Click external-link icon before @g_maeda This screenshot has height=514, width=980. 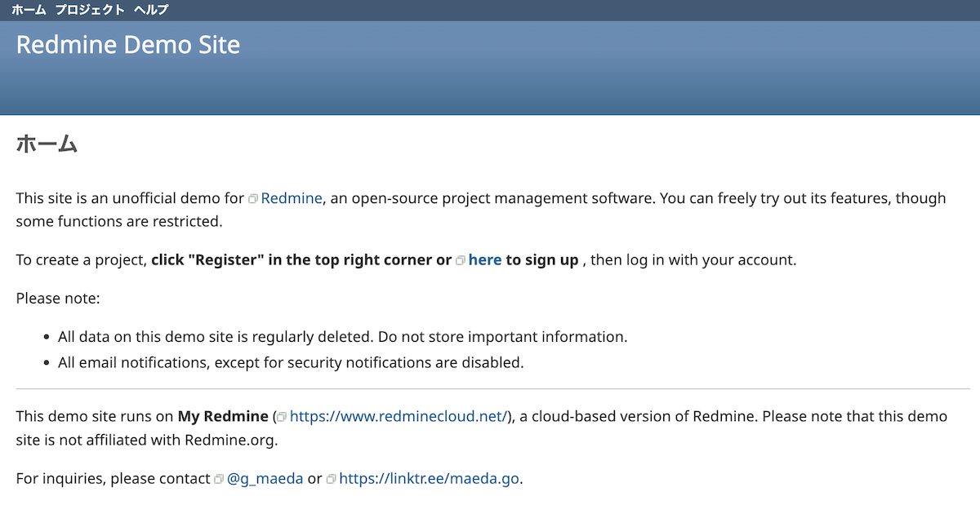tap(219, 480)
